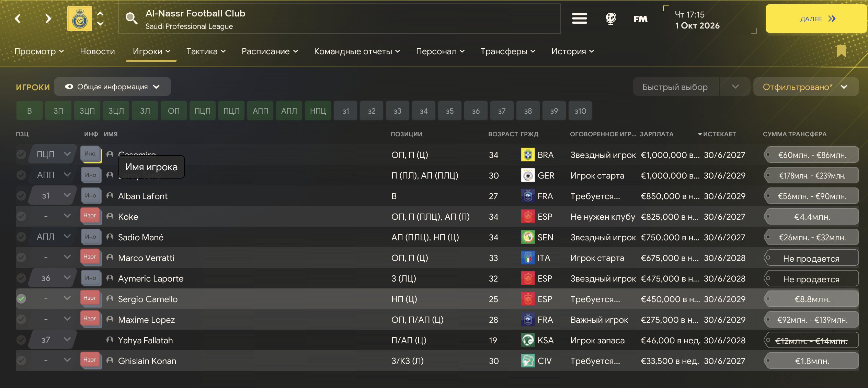Click the KSA flag in Fallatah's row
Image resolution: width=868 pixels, height=388 pixels.
[x=528, y=340]
